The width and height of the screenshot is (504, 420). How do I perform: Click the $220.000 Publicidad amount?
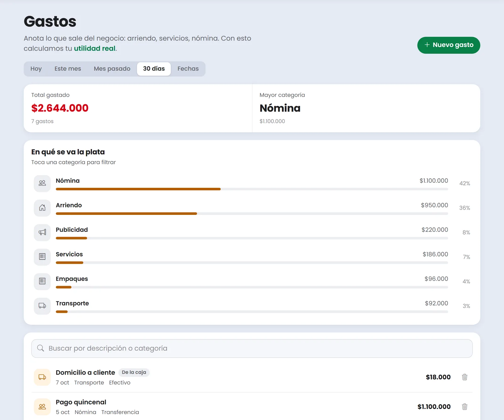tap(435, 230)
